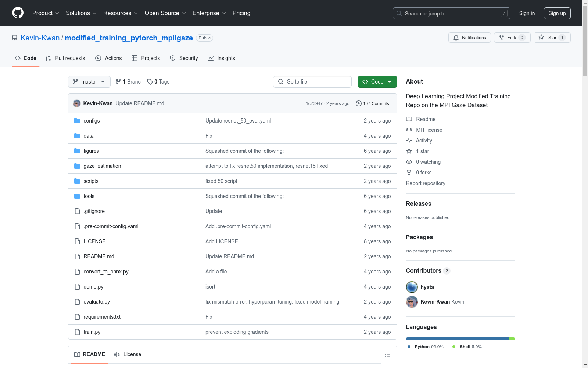The image size is (588, 368).
Task: Expand the master branch dropdown
Action: (x=89, y=82)
